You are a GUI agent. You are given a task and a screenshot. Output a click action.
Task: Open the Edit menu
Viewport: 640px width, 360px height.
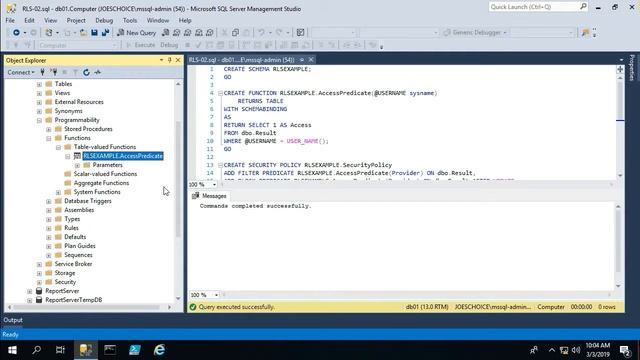[x=29, y=20]
